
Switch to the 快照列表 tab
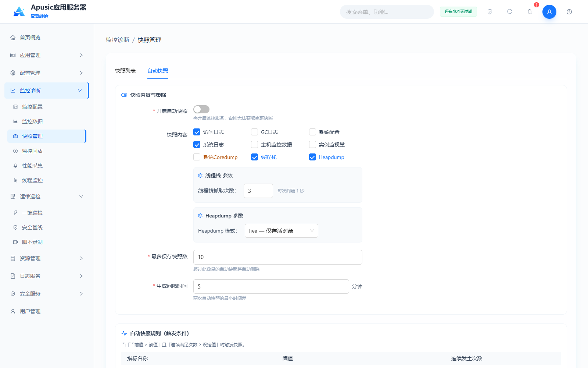125,71
